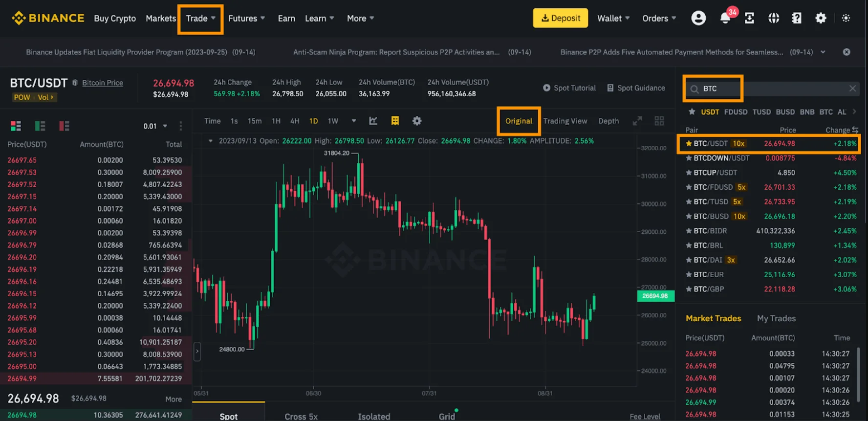Open the header settings gear icon
Viewport: 868px width, 421px height.
(x=821, y=18)
